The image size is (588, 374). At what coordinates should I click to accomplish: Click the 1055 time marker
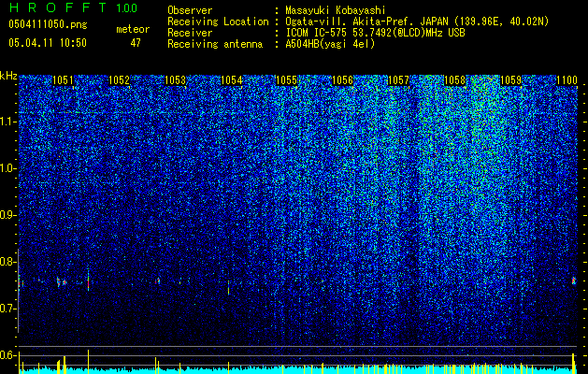[x=286, y=80]
